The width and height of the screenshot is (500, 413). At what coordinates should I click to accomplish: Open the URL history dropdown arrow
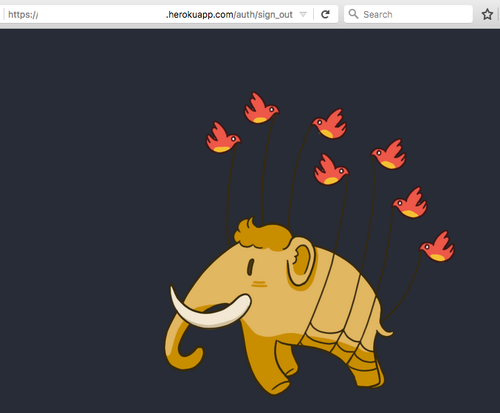pyautogui.click(x=303, y=14)
